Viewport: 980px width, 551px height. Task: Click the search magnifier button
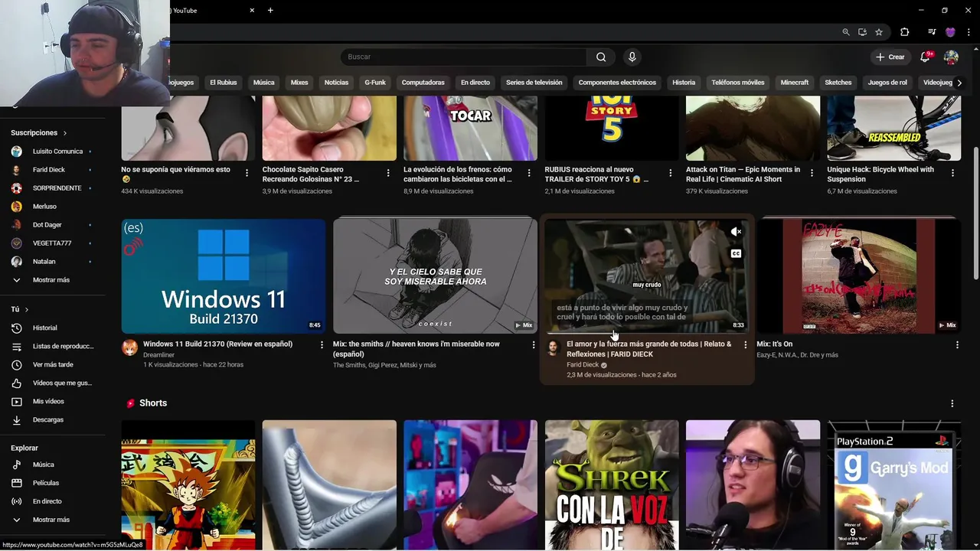(x=601, y=57)
